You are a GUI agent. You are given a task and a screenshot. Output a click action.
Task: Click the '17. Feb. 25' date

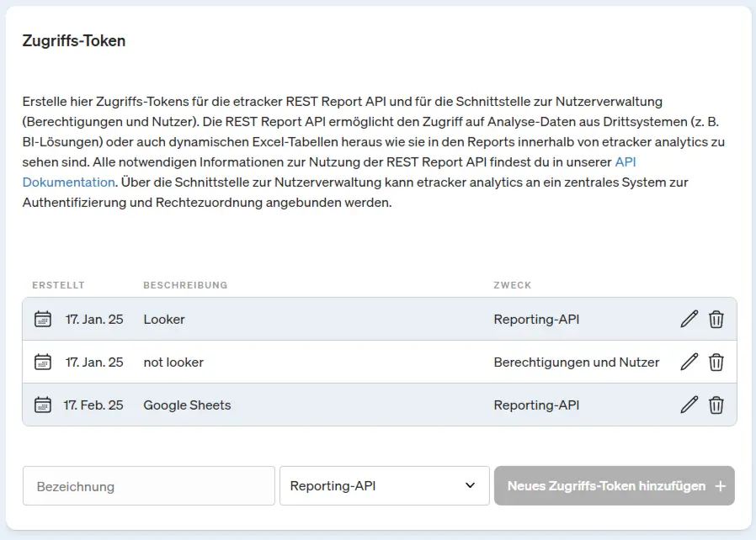[x=93, y=405]
